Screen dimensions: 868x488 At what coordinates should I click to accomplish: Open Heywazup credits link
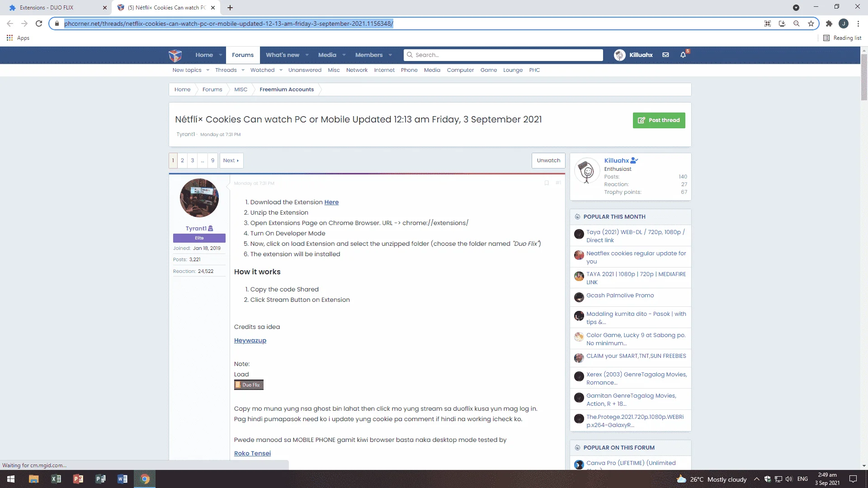(250, 340)
